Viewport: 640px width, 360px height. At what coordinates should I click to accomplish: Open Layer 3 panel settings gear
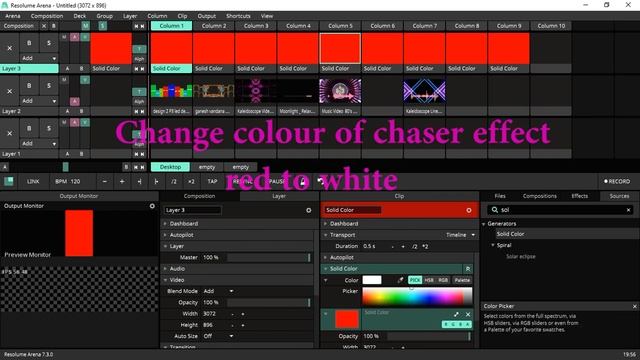(x=309, y=210)
